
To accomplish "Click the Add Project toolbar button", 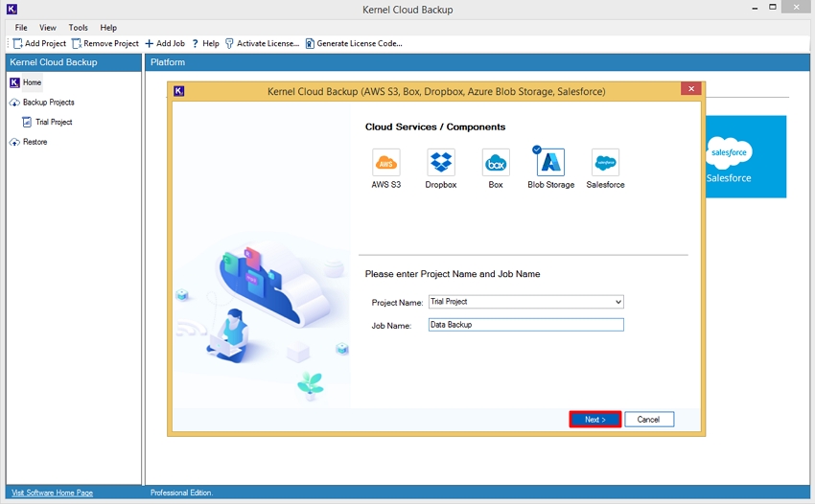I will click(40, 44).
